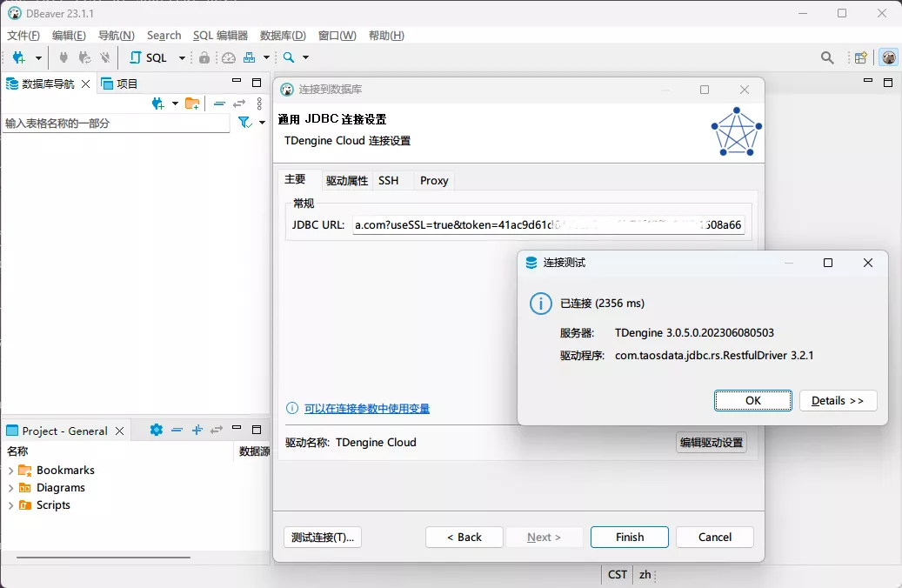Image resolution: width=902 pixels, height=588 pixels.
Task: Expand the Scripts tree node
Action: pos(10,505)
